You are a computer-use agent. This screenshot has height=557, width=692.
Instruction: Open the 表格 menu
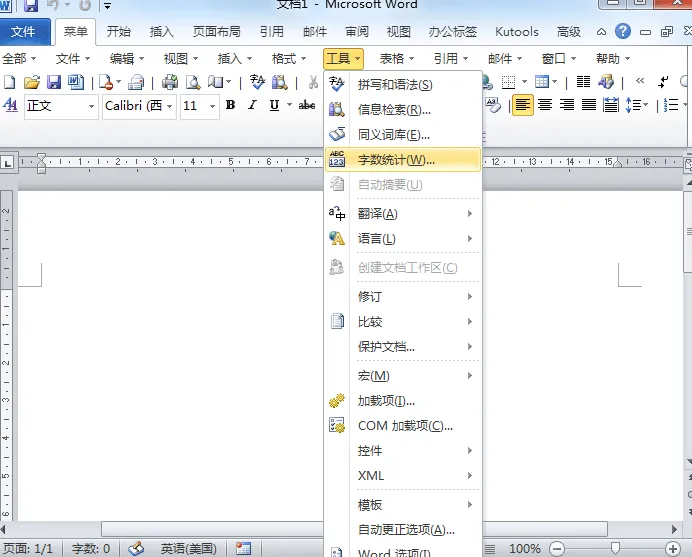coord(397,58)
